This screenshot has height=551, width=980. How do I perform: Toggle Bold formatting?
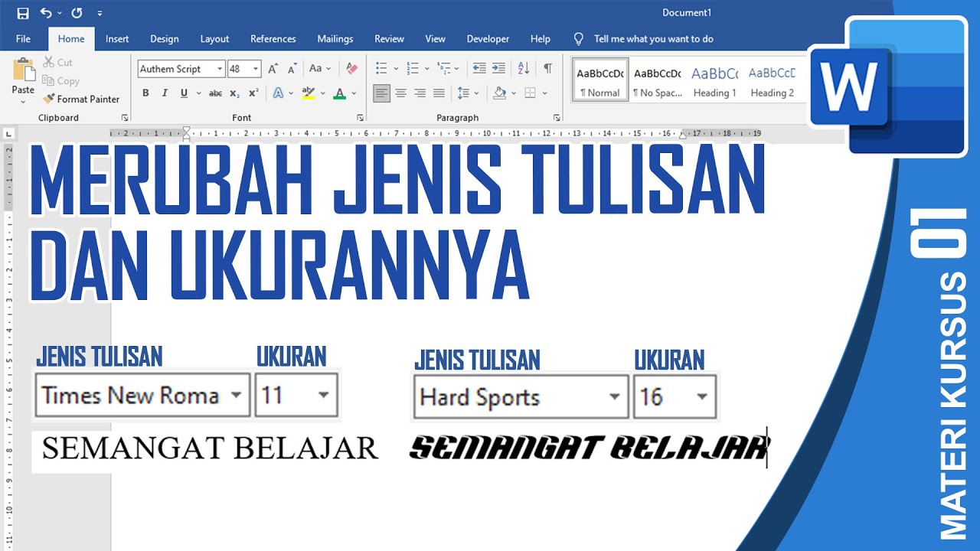pos(145,93)
